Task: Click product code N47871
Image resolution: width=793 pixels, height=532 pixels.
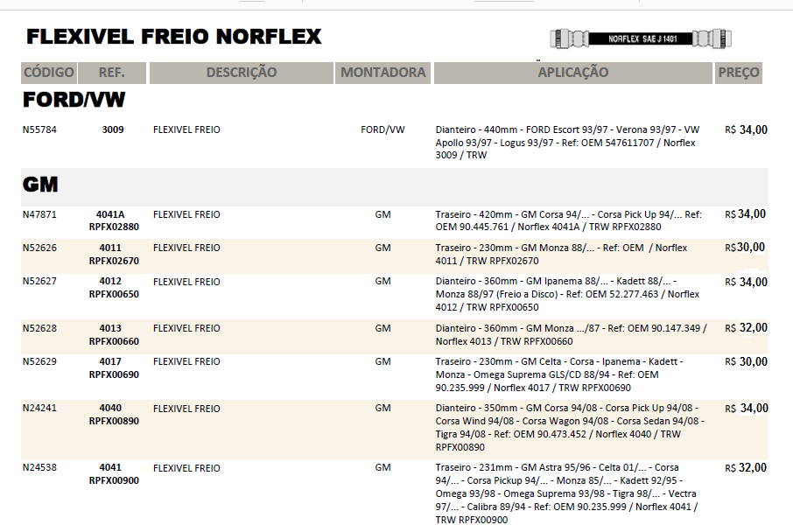Action: (x=39, y=214)
